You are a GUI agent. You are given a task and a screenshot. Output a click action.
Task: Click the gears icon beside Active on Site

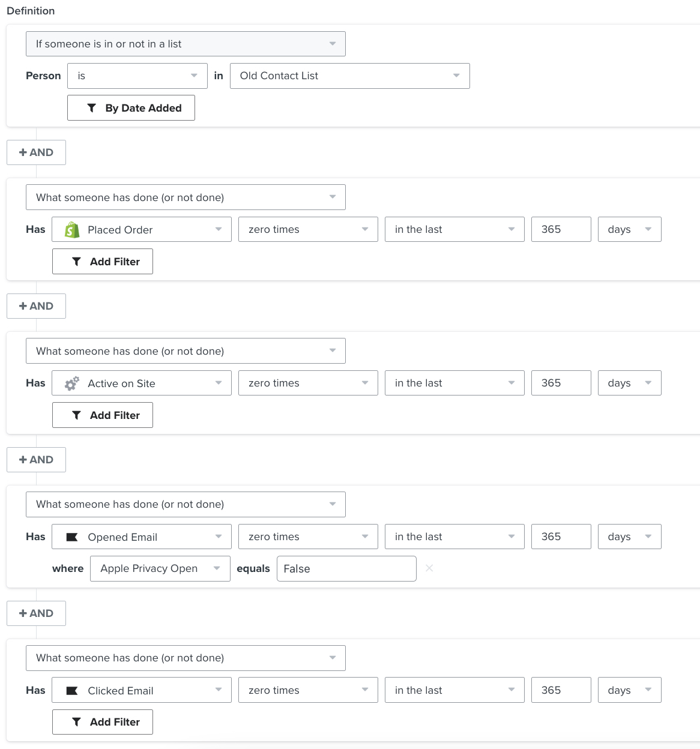72,384
